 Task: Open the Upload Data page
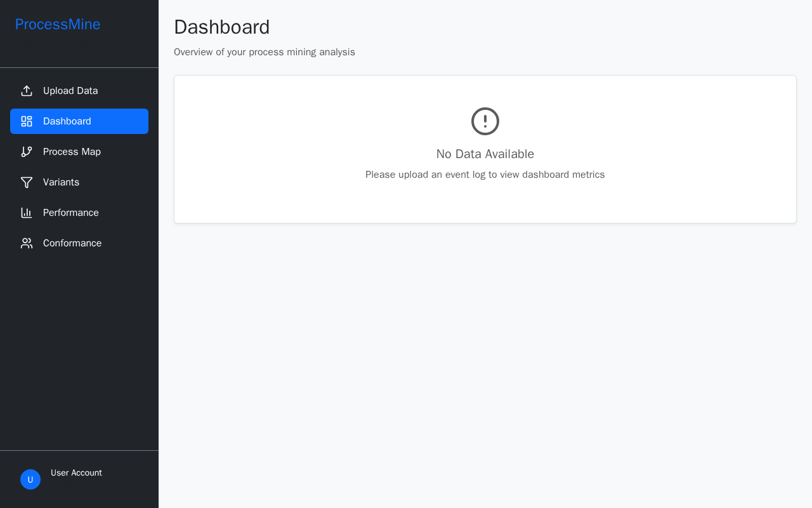click(x=79, y=91)
